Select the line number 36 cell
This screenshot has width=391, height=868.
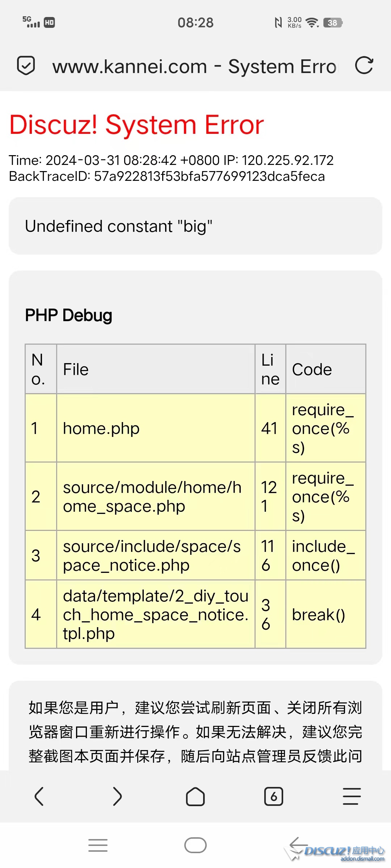[x=270, y=614]
